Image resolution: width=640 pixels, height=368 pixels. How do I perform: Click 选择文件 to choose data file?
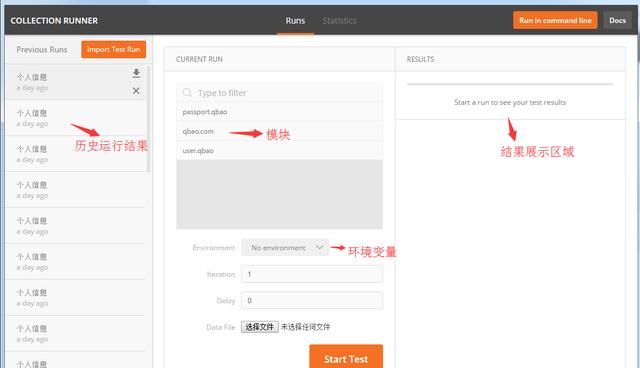tap(260, 327)
